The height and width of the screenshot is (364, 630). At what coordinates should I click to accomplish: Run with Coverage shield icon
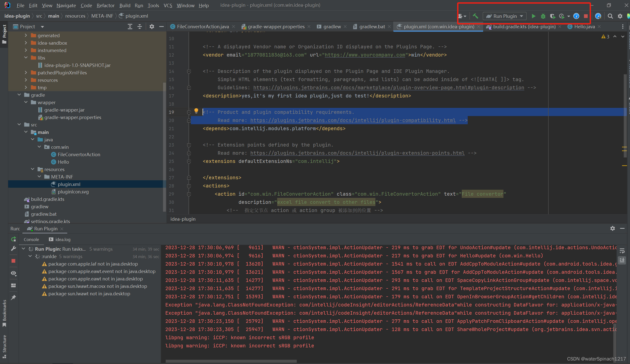pos(552,16)
